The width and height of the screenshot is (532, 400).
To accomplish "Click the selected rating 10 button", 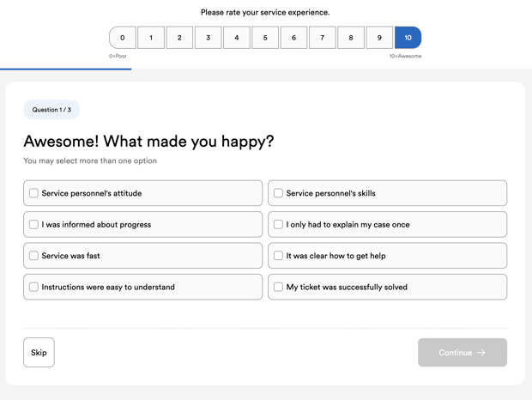I will pyautogui.click(x=408, y=38).
